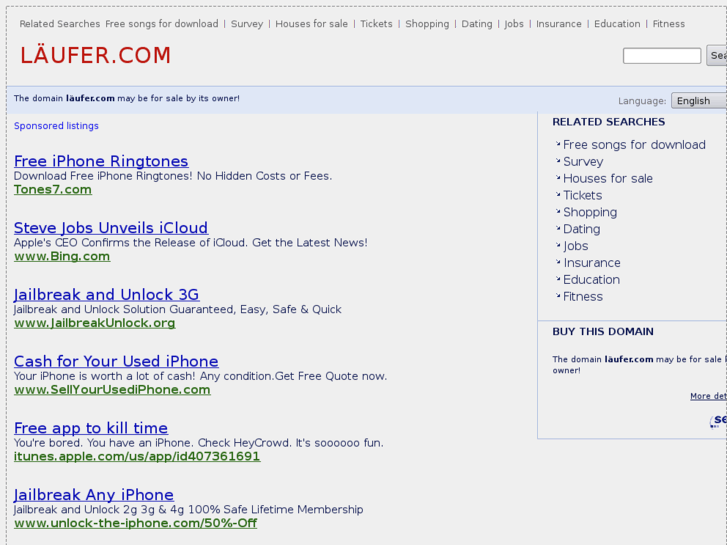Click the BUY THIS DOMAIN heading
The image size is (727, 545).
click(603, 332)
